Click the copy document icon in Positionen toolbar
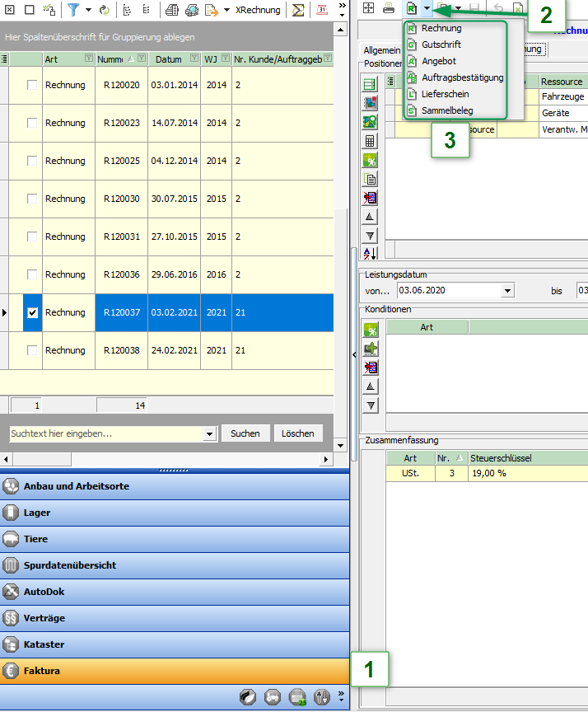 click(x=370, y=179)
